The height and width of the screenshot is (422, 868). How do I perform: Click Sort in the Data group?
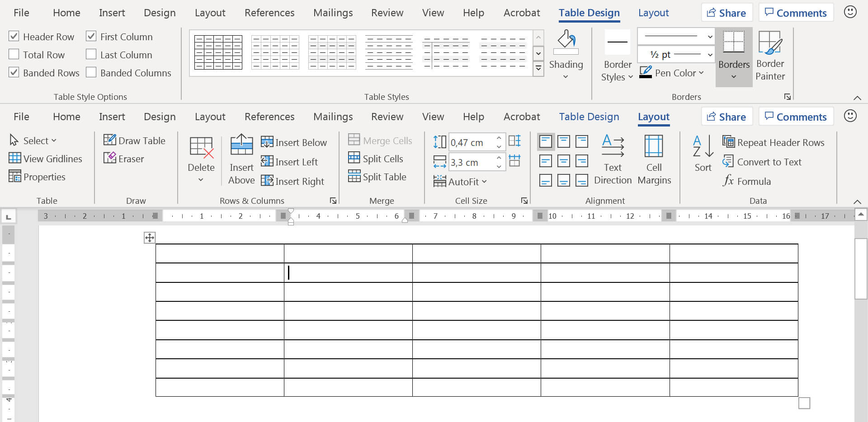pyautogui.click(x=703, y=154)
